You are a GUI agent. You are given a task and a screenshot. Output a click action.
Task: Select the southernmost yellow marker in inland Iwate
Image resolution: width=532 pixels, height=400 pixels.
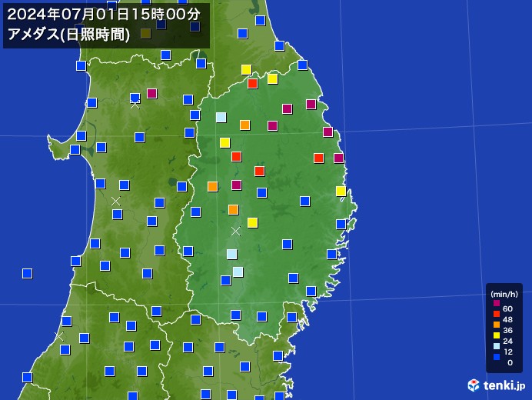pos(252,223)
